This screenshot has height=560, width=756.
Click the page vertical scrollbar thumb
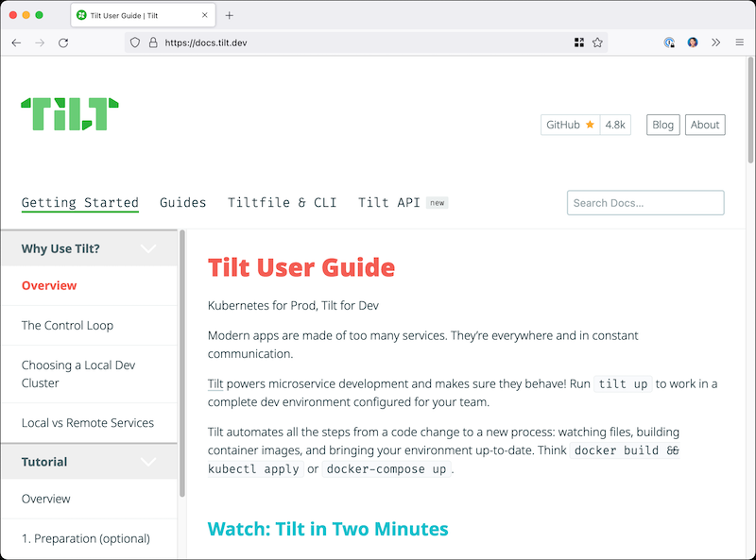pyautogui.click(x=750, y=110)
